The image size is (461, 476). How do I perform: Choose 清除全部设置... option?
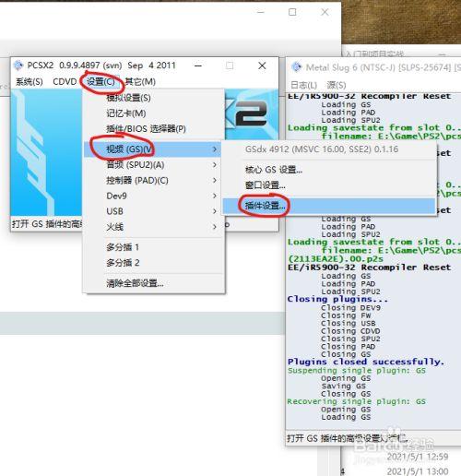[135, 283]
